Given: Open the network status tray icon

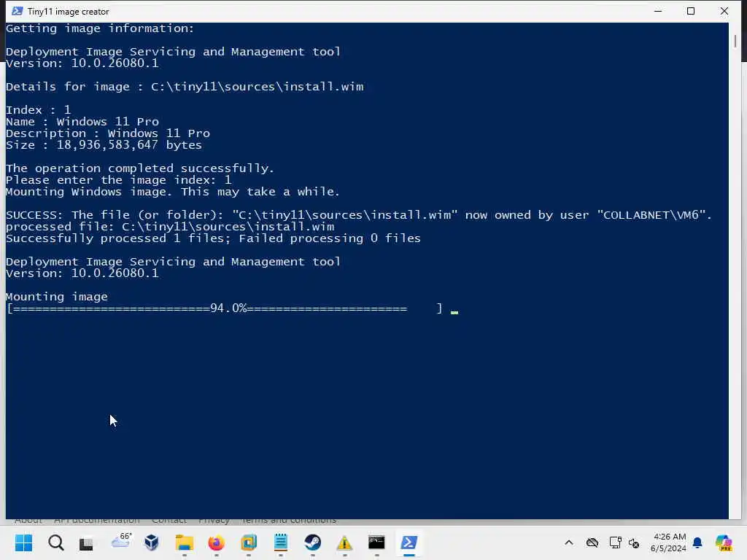Looking at the screenshot, I should pyautogui.click(x=615, y=542).
